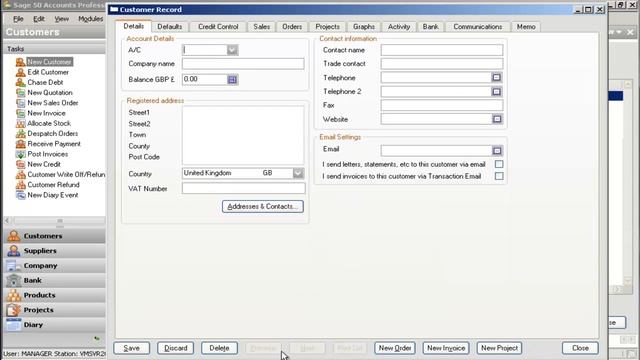
Task: Open the File menu
Action: 18,19
